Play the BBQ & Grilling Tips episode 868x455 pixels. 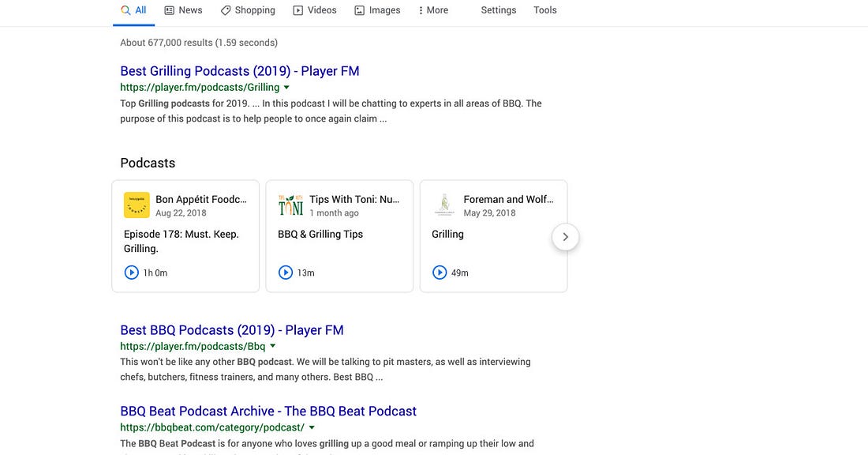pyautogui.click(x=285, y=273)
